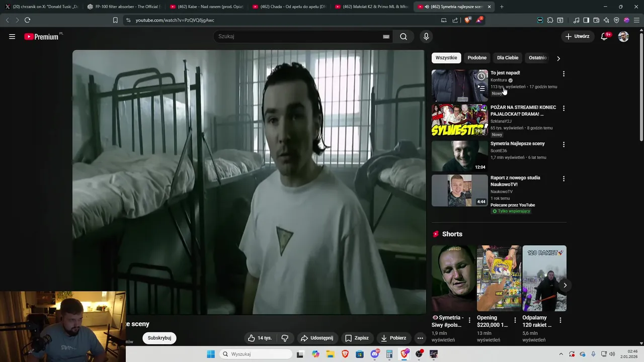
Task: Click the search magnifier button on YouTube
Action: 404,36
